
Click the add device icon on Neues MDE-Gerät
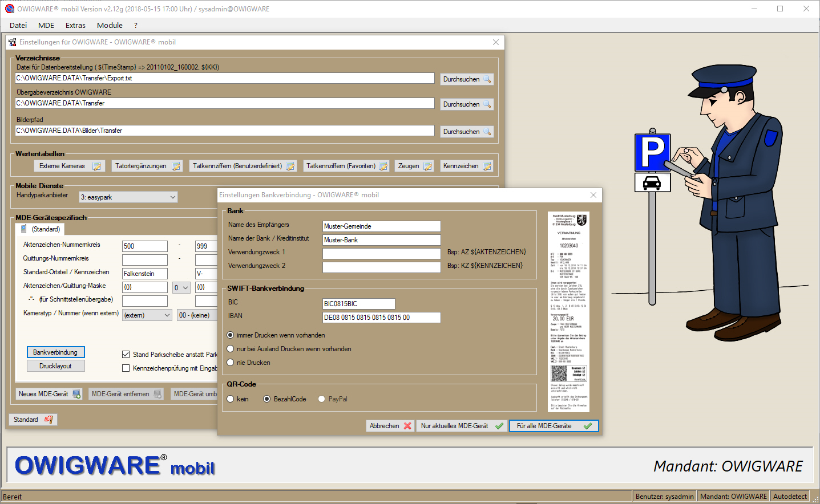tap(76, 394)
